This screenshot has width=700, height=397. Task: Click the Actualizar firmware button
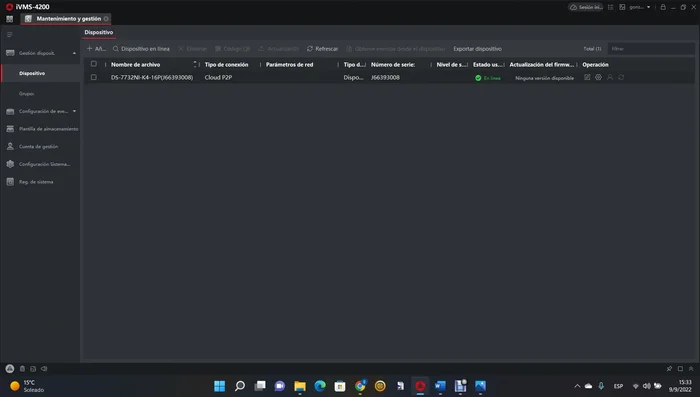(x=279, y=49)
